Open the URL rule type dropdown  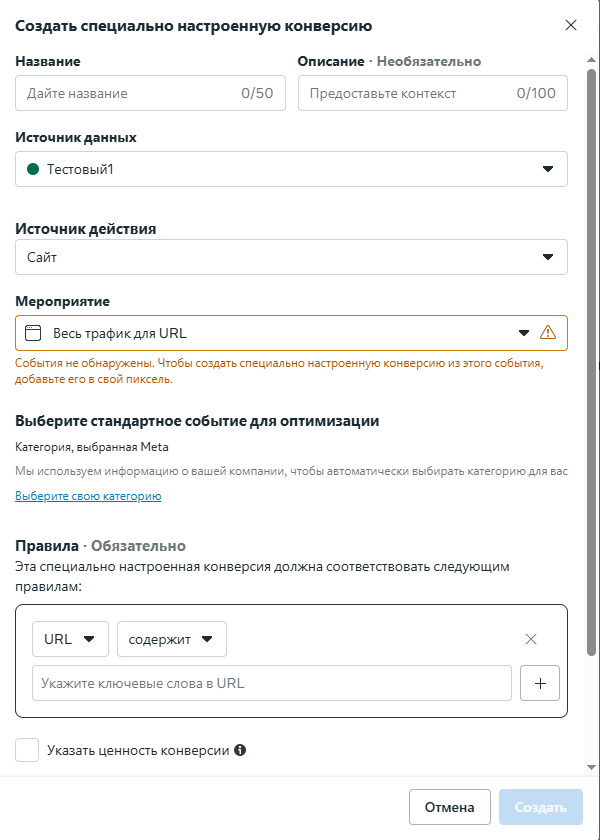coord(70,639)
